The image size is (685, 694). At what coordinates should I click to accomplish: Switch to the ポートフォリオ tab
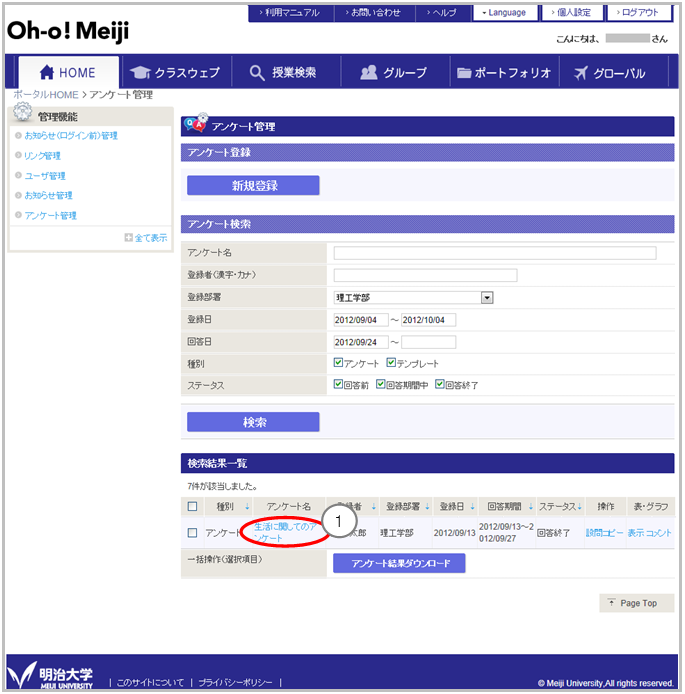coord(504,72)
